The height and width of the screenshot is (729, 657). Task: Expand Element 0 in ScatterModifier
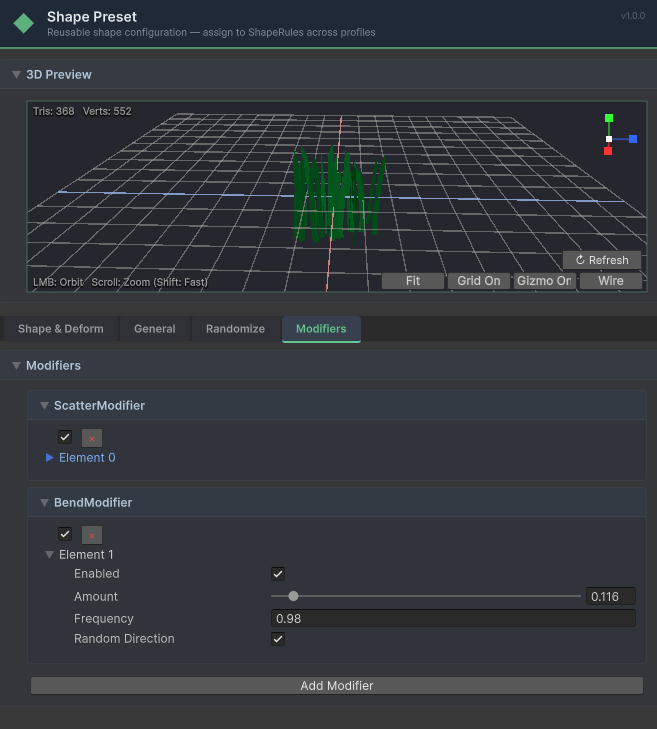click(x=51, y=458)
